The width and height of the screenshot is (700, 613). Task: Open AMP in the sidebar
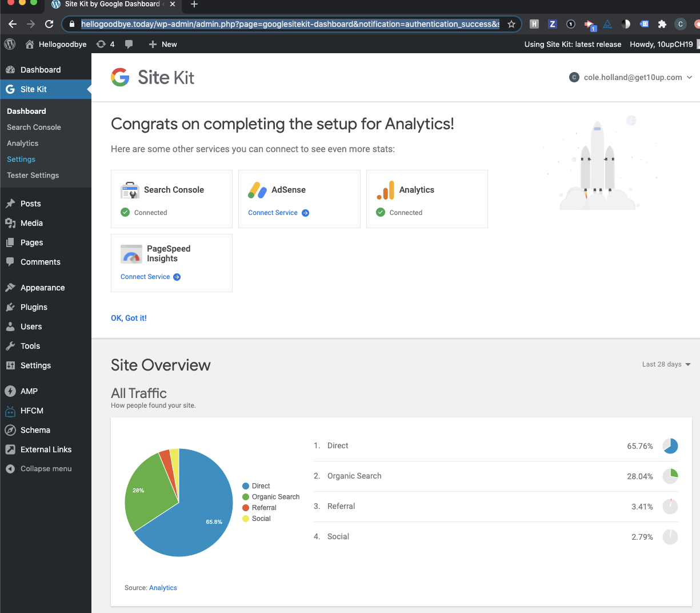(x=46, y=391)
